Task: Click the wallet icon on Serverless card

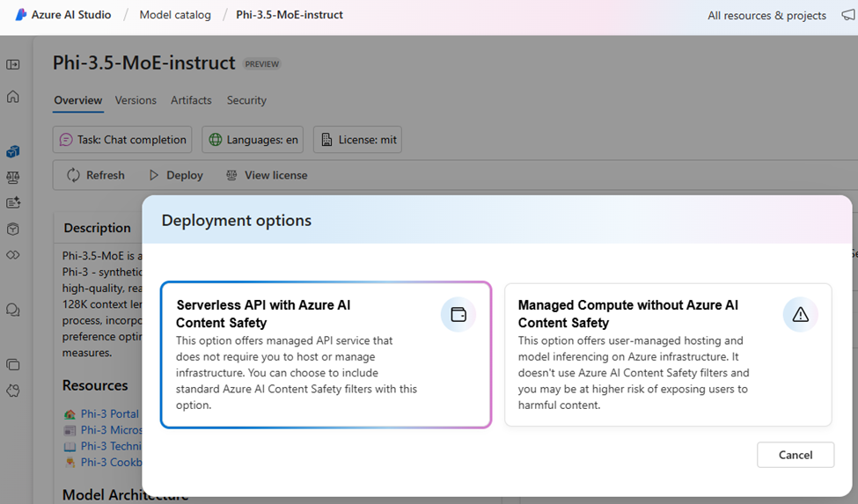Action: coord(458,314)
